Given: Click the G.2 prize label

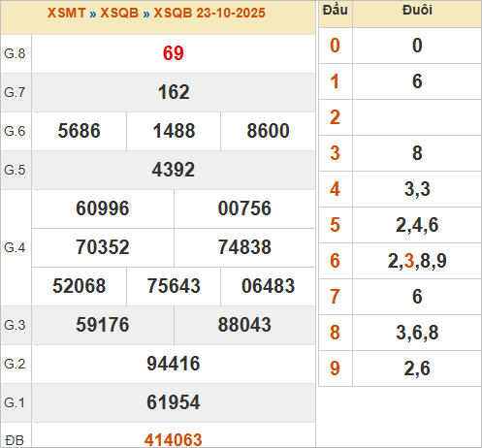Looking at the screenshot, I should click(15, 364).
